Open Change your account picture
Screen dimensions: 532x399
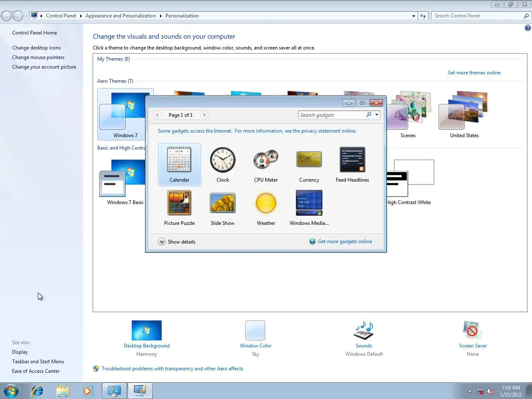[44, 67]
